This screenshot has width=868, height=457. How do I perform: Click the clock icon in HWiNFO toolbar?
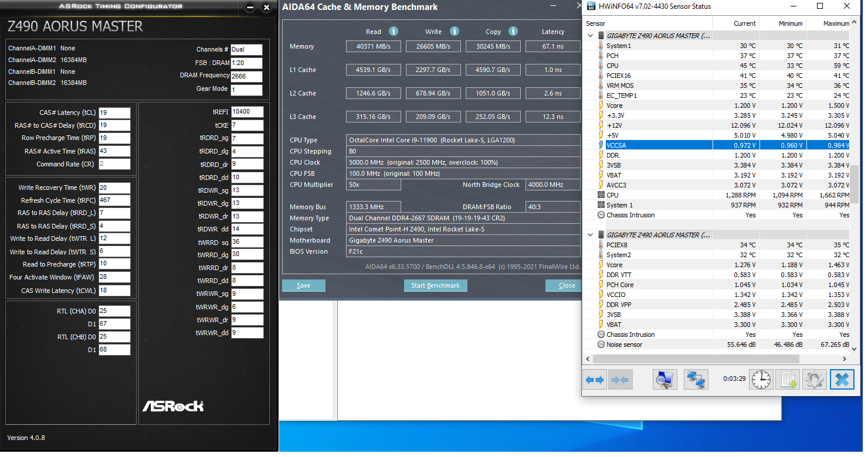pyautogui.click(x=761, y=379)
